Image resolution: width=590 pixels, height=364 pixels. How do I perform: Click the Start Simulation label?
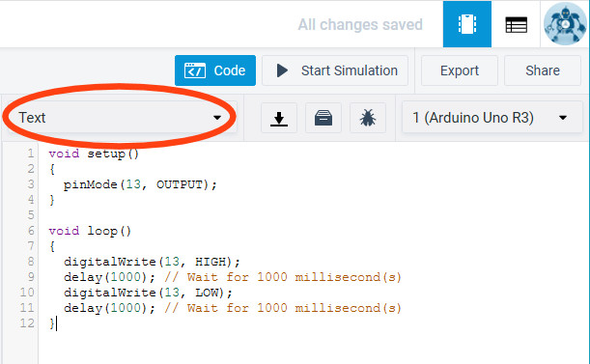[x=350, y=70]
